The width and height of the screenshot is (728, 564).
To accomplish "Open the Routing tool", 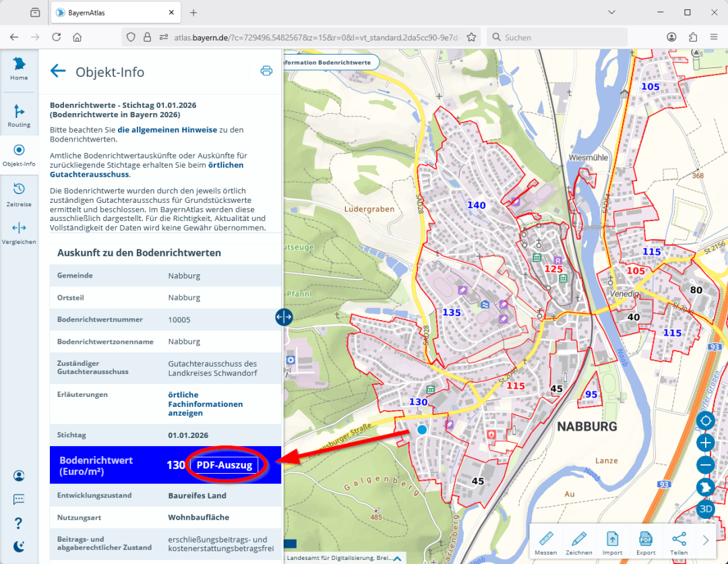I will tap(19, 116).
